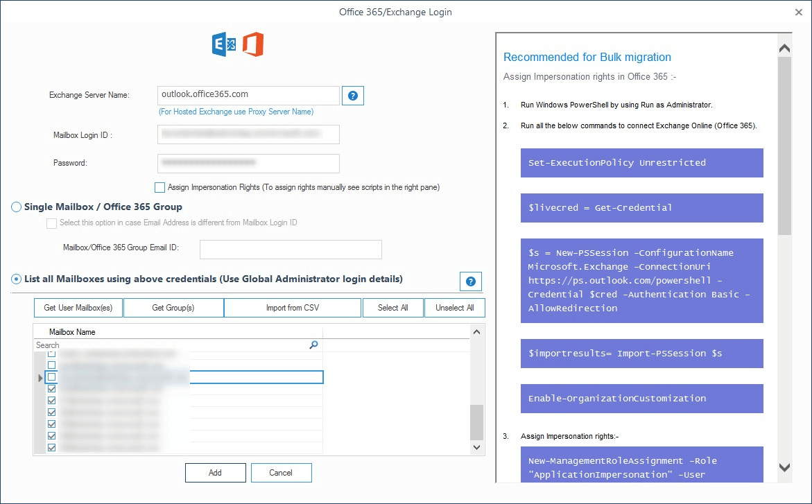Click the instructions pane scrollbar thumb
The image size is (812, 504).
tap(784, 146)
